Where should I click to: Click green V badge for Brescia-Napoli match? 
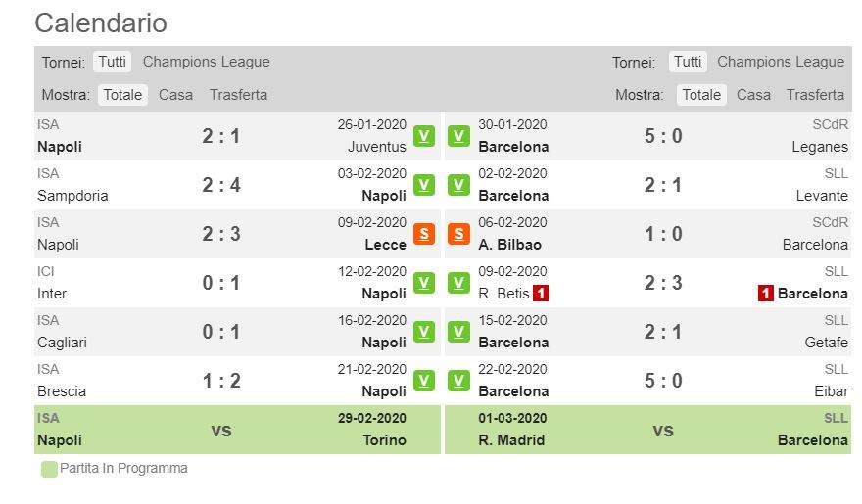point(424,381)
